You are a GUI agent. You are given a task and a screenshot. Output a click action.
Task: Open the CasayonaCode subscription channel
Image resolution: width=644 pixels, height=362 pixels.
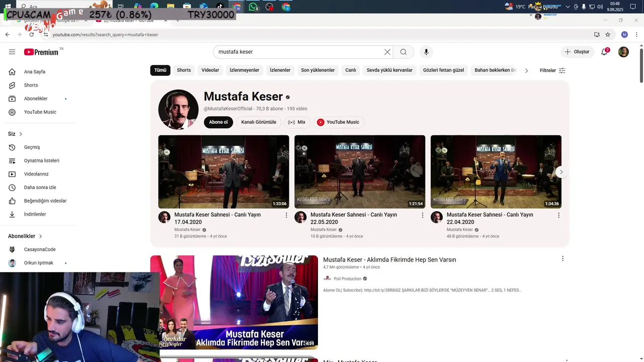click(40, 249)
